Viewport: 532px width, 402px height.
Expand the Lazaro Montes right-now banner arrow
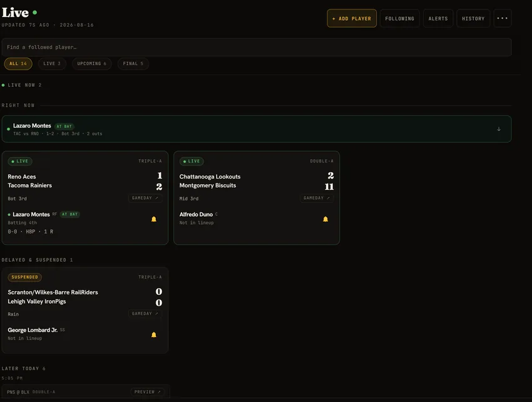(x=499, y=129)
